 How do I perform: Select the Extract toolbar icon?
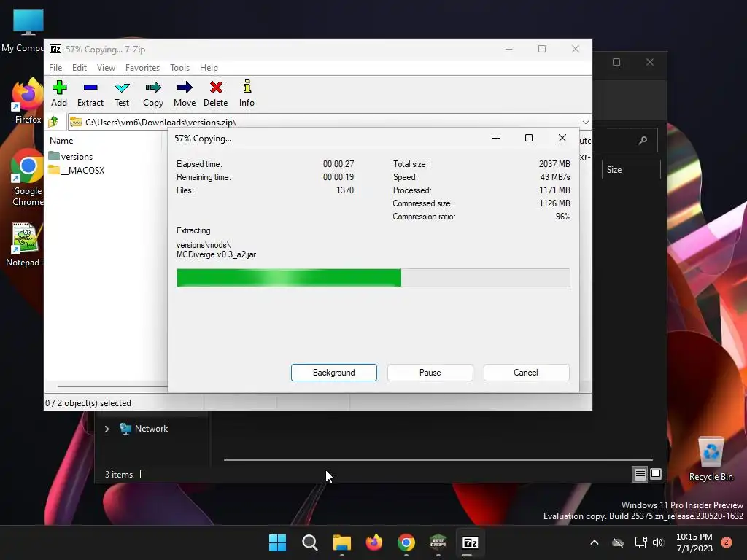(90, 93)
